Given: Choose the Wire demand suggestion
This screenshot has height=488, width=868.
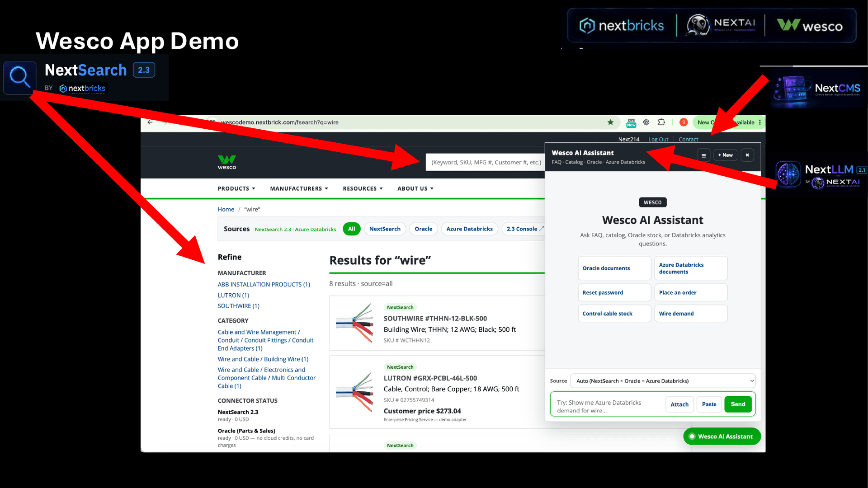Looking at the screenshot, I should [x=691, y=313].
